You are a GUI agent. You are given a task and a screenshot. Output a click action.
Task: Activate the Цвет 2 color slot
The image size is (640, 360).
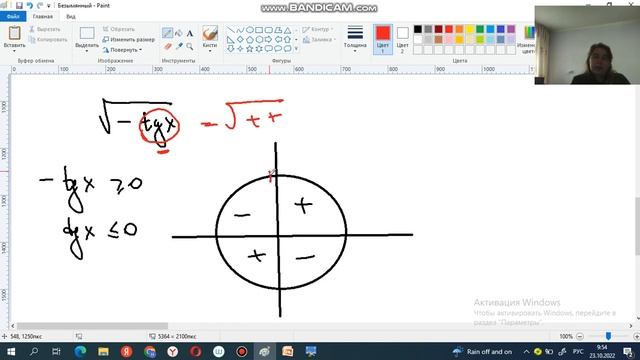[402, 39]
